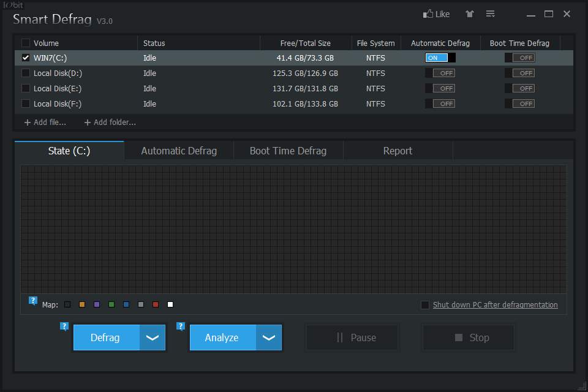Click the plus icon for Add file
Screen dimensions: 588x392
point(28,123)
